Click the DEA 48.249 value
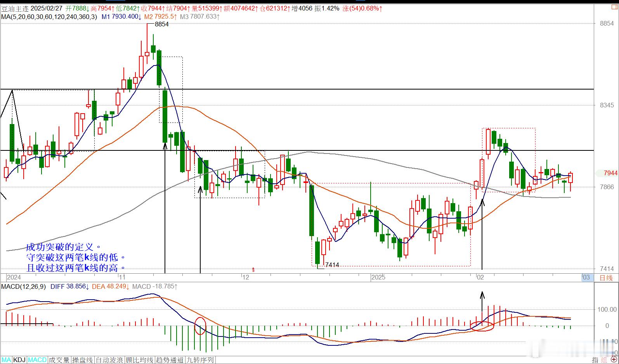The width and height of the screenshot is (619, 364). tap(110, 286)
